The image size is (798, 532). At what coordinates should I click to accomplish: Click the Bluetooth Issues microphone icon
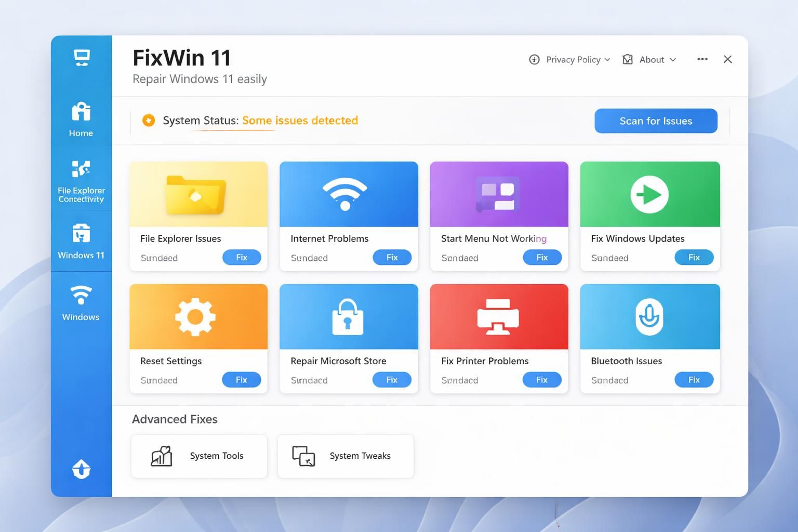click(x=649, y=317)
